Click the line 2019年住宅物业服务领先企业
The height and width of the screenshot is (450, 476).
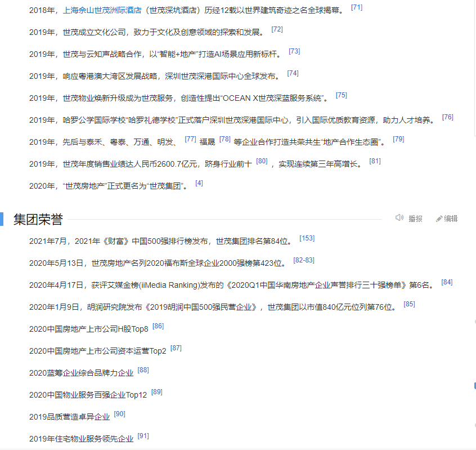pos(82,439)
